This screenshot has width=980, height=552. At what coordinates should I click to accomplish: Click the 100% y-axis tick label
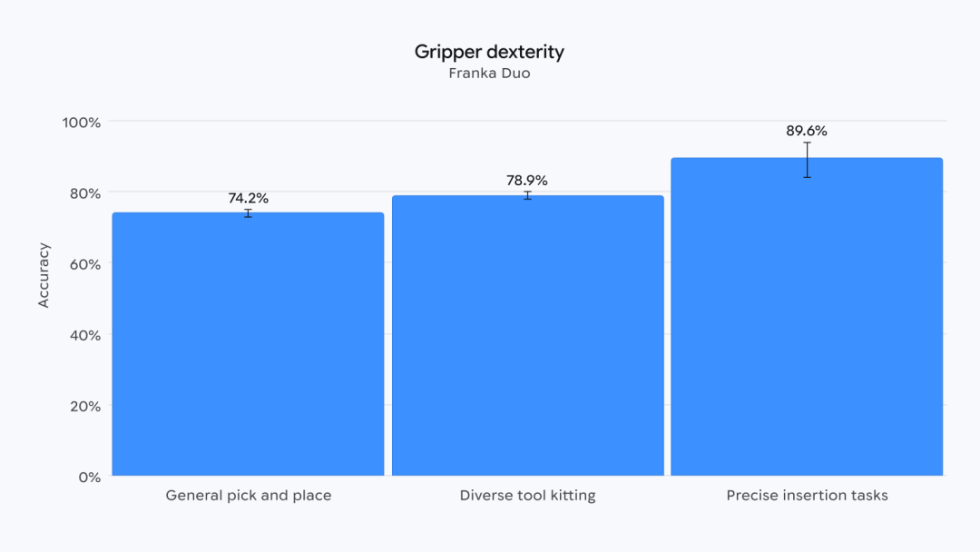82,123
